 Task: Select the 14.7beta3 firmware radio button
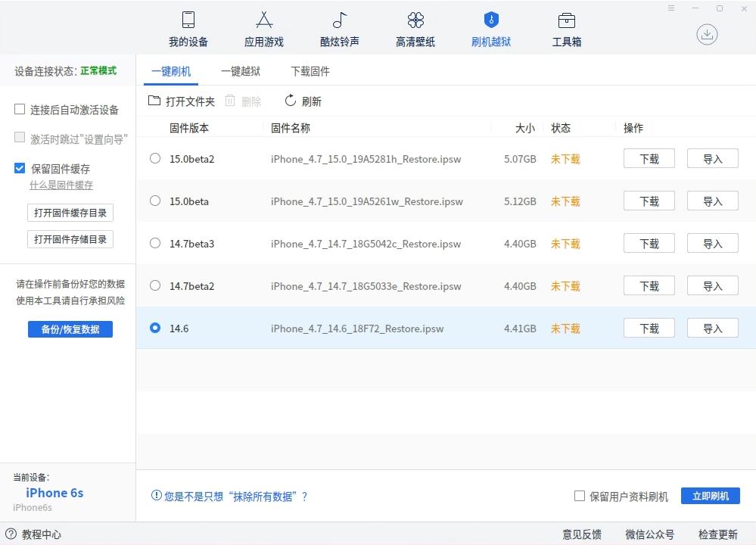coord(154,244)
